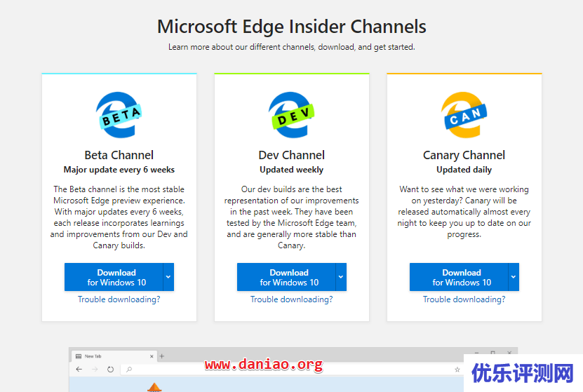This screenshot has height=392, width=583.
Task: Click the address bar search field
Action: tap(292, 370)
